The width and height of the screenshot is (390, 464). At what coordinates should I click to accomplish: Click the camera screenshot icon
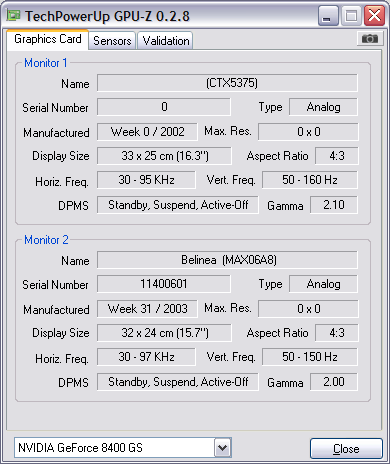click(369, 39)
